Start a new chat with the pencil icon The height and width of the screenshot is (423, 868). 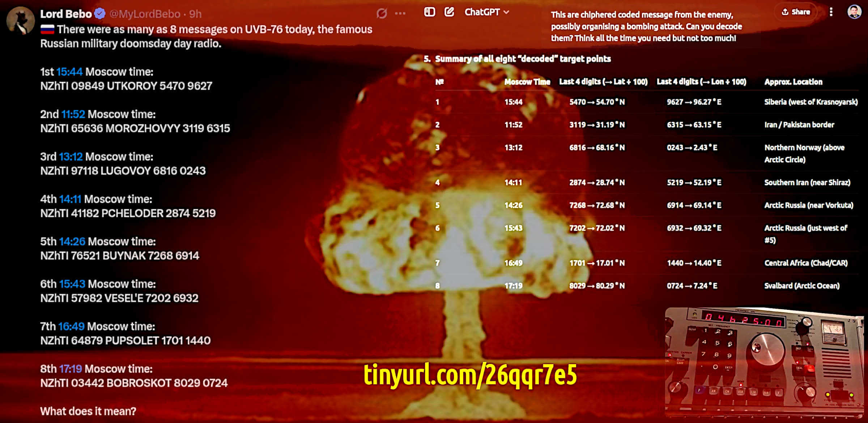(x=449, y=12)
